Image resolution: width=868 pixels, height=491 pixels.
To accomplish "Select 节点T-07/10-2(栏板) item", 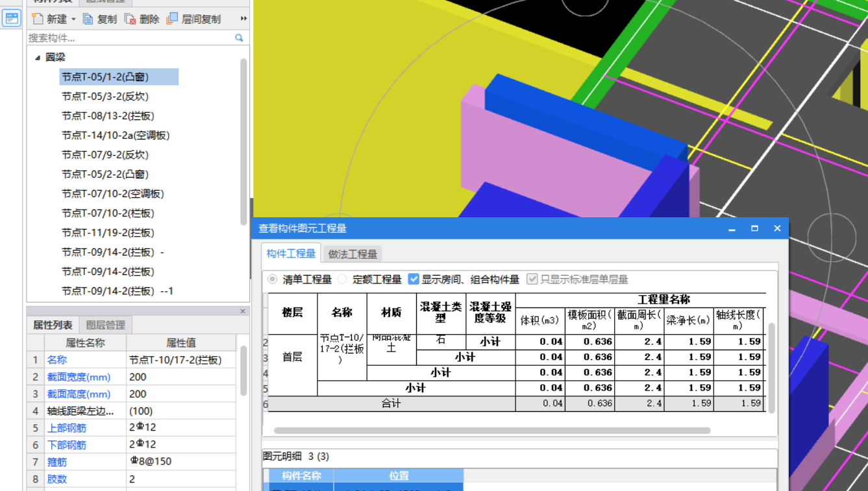I will pos(108,213).
